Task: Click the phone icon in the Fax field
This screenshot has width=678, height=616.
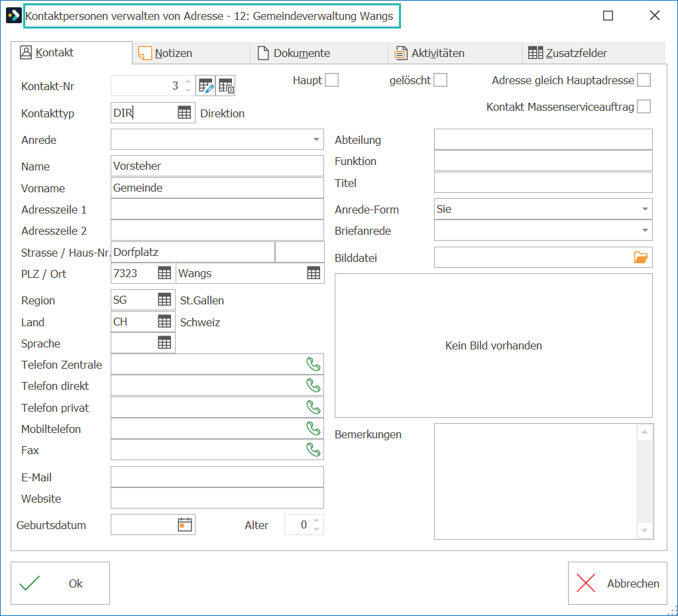Action: 313,450
